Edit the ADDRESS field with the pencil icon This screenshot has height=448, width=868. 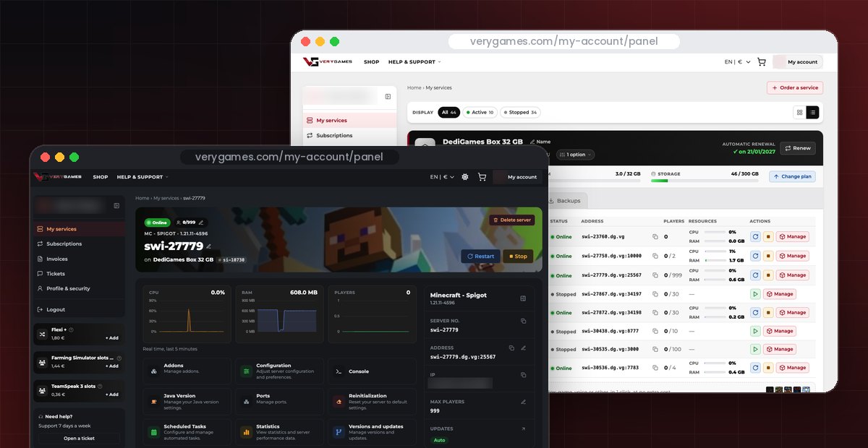[x=523, y=348]
